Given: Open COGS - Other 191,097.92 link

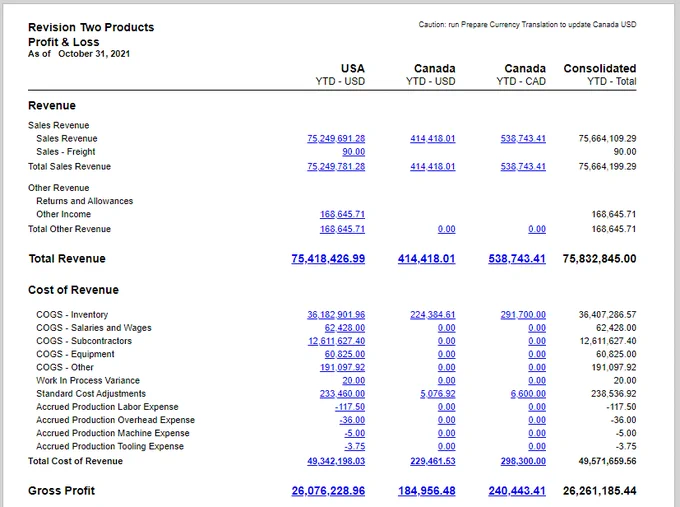Looking at the screenshot, I should 343,367.
